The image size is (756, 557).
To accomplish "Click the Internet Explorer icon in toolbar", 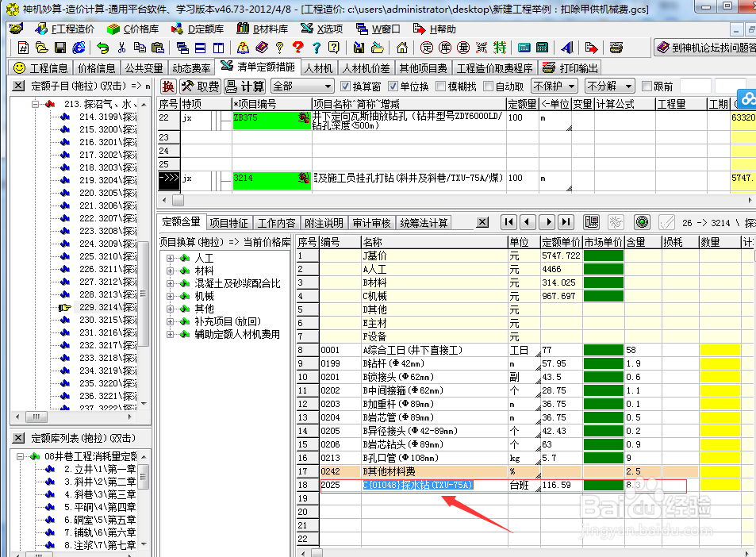I will (79, 48).
